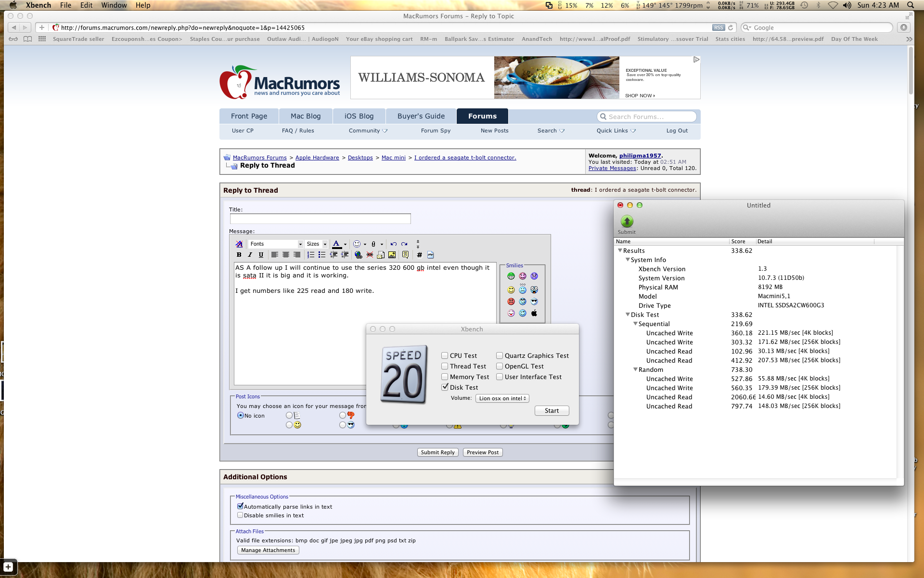The image size is (924, 578).
Task: Click the Remove Link icon
Action: click(x=370, y=255)
